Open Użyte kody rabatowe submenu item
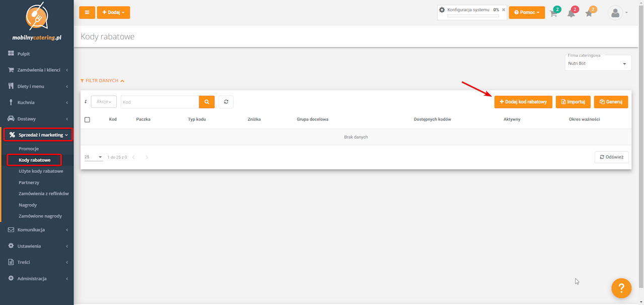The width and height of the screenshot is (644, 305). [41, 171]
